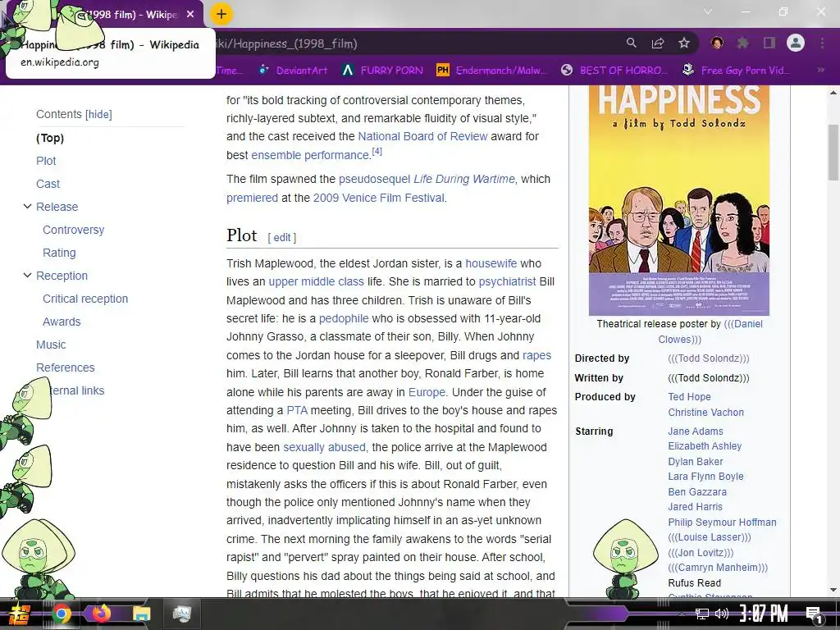Open Reception in contents list
The image size is (840, 630).
pos(62,276)
